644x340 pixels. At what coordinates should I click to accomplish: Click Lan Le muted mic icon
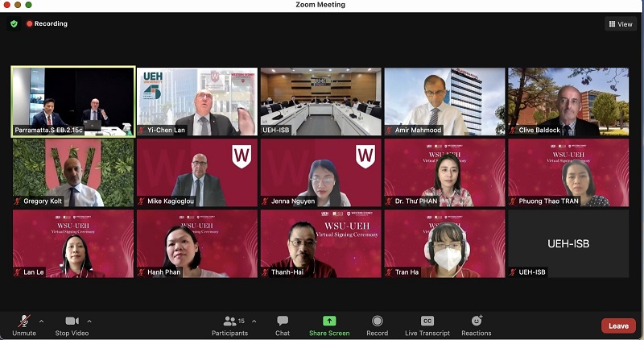18,272
